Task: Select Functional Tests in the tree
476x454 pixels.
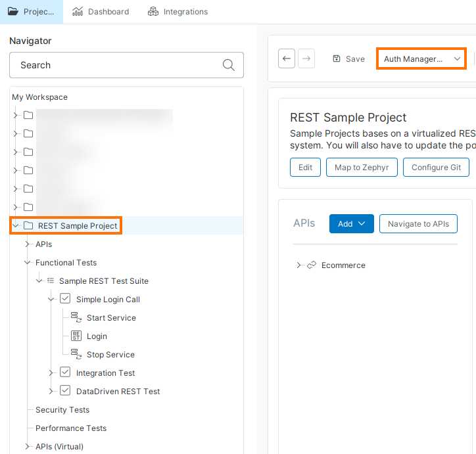Action: [66, 263]
